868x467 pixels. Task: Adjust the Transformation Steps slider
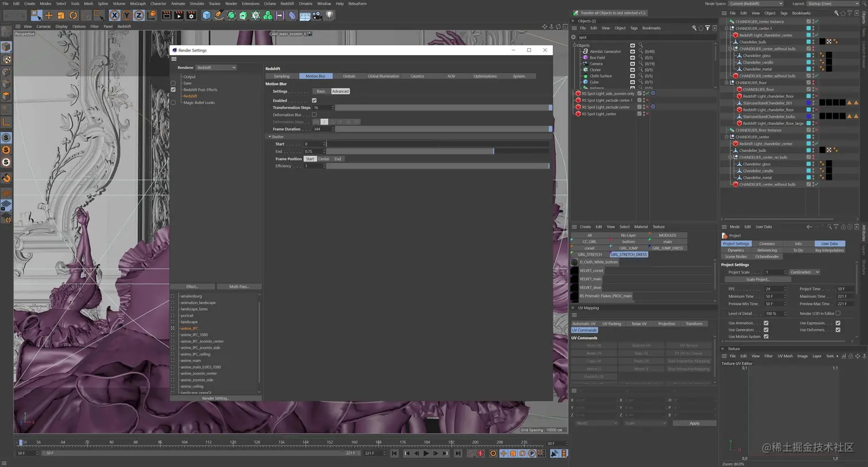tap(443, 108)
